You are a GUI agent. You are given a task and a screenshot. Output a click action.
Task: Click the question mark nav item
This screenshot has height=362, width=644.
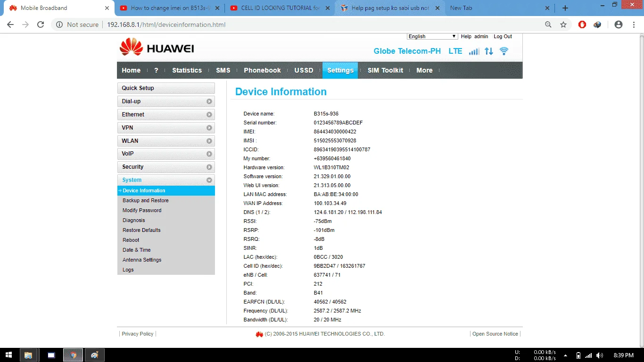point(156,70)
